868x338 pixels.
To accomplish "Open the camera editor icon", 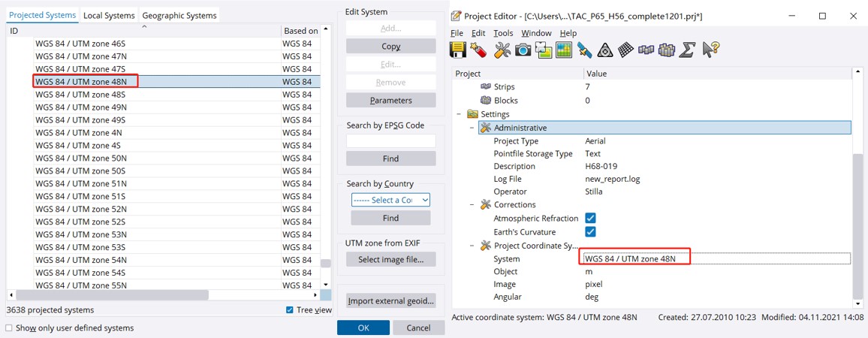I will coord(523,50).
